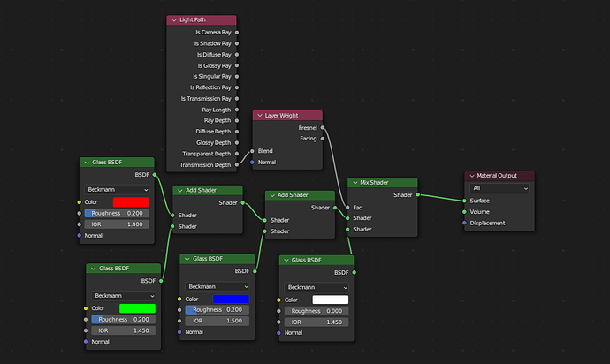
Task: Select the Mix Shader node header title
Action: 374,182
